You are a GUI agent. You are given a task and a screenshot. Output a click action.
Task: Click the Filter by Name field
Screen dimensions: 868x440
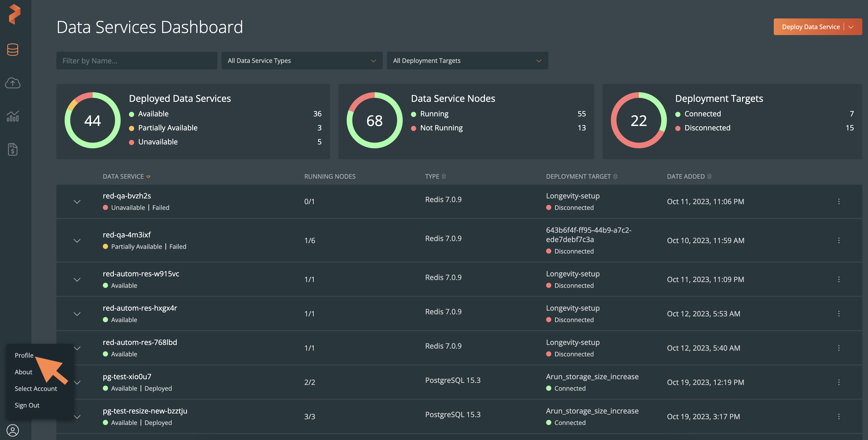tap(136, 61)
